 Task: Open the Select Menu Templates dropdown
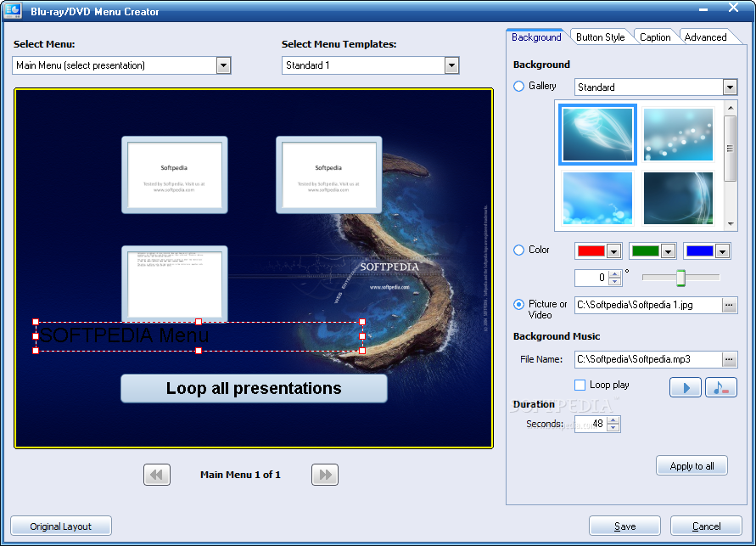point(451,65)
